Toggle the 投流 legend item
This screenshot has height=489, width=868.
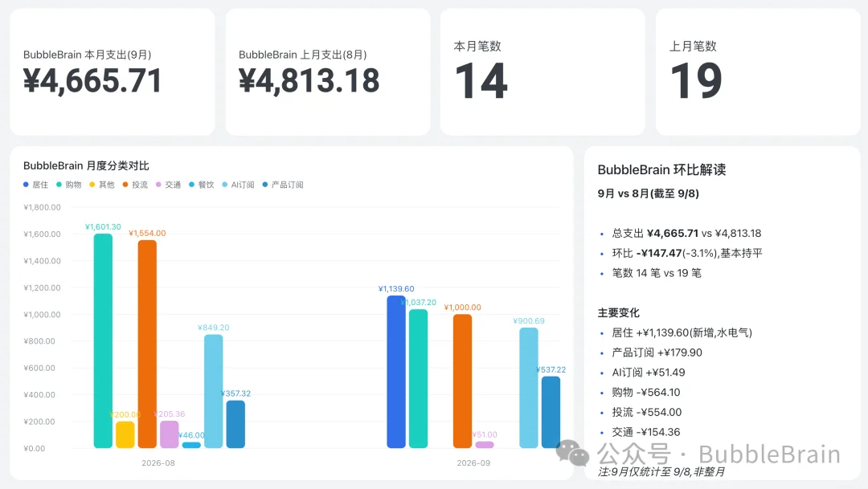coord(135,185)
